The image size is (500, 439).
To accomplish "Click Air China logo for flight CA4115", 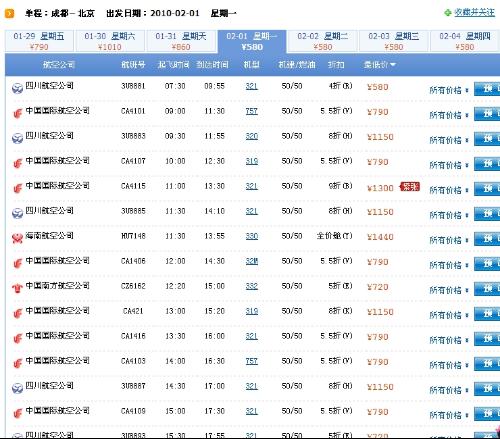I will [x=17, y=188].
